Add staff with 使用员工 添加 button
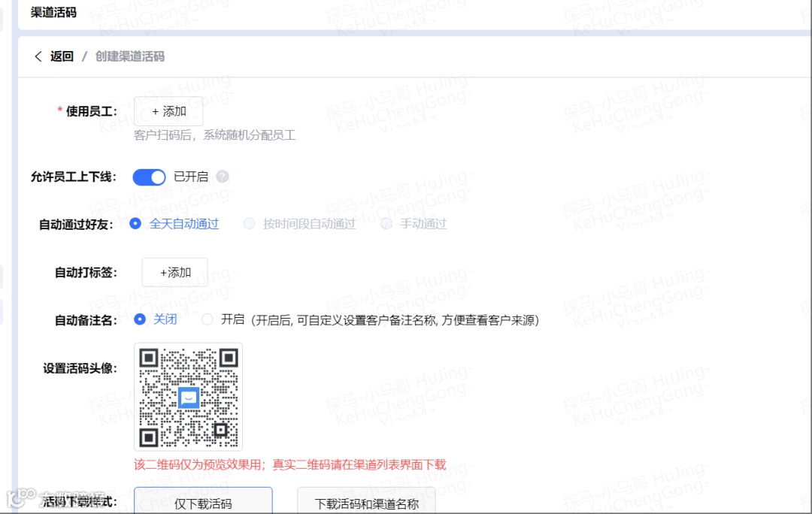The image size is (812, 514). (168, 111)
